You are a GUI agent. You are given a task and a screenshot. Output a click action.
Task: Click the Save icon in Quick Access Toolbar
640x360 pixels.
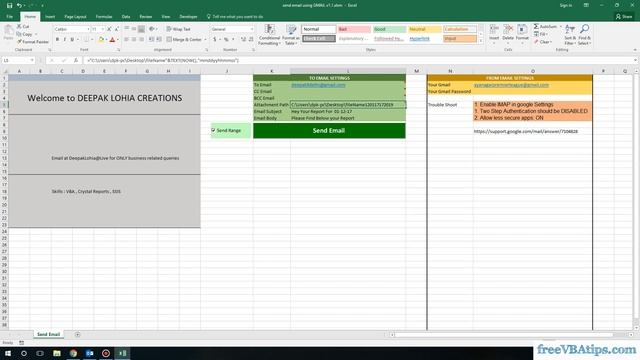click(9, 5)
